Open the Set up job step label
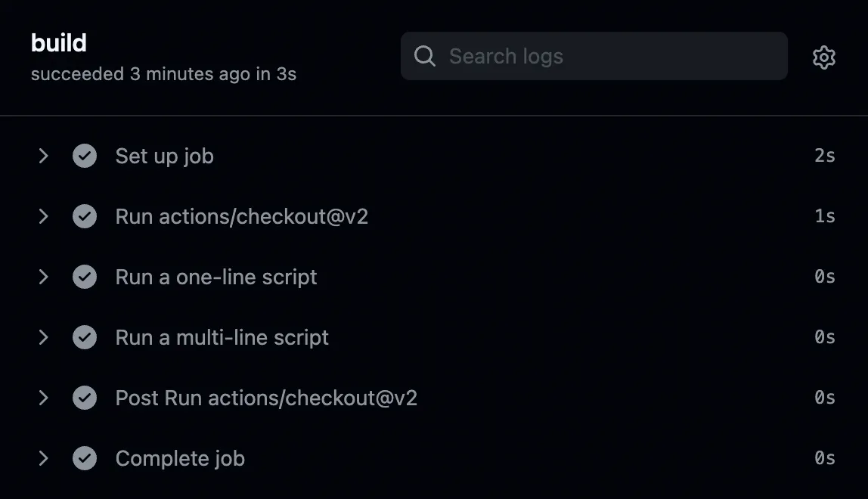Image resolution: width=868 pixels, height=499 pixels. click(x=164, y=156)
